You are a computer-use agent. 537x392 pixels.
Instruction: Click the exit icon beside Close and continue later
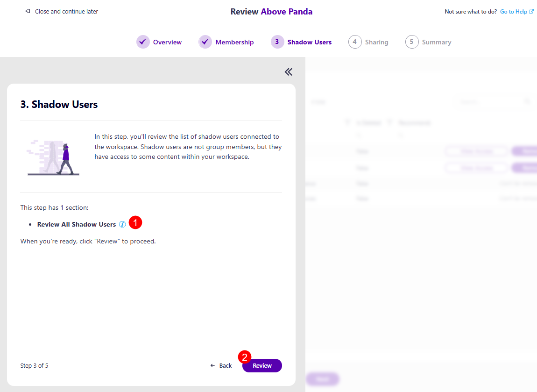[27, 11]
